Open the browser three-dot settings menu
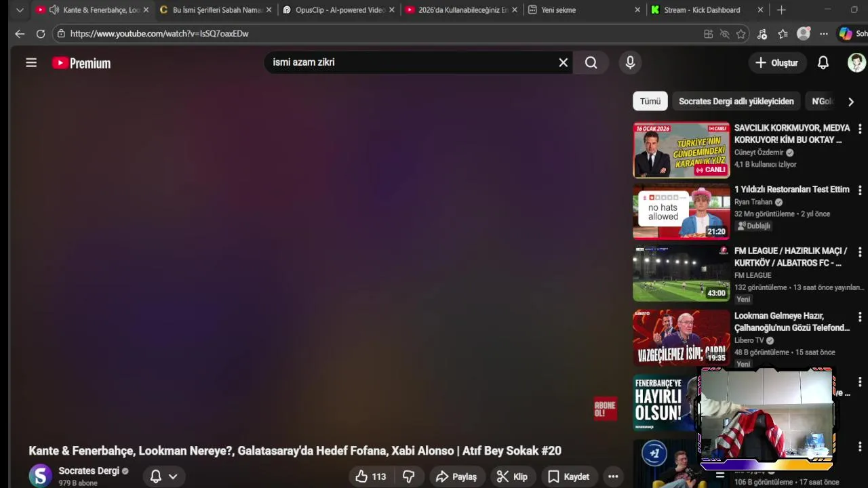868x488 pixels. [823, 34]
